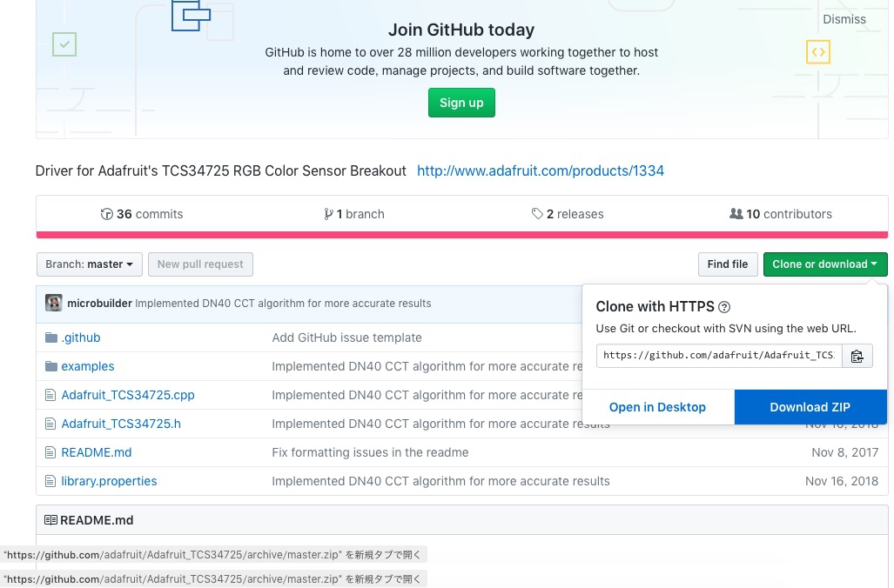Click the microbuilder avatar image
Screen dimensions: 894x588
54,303
